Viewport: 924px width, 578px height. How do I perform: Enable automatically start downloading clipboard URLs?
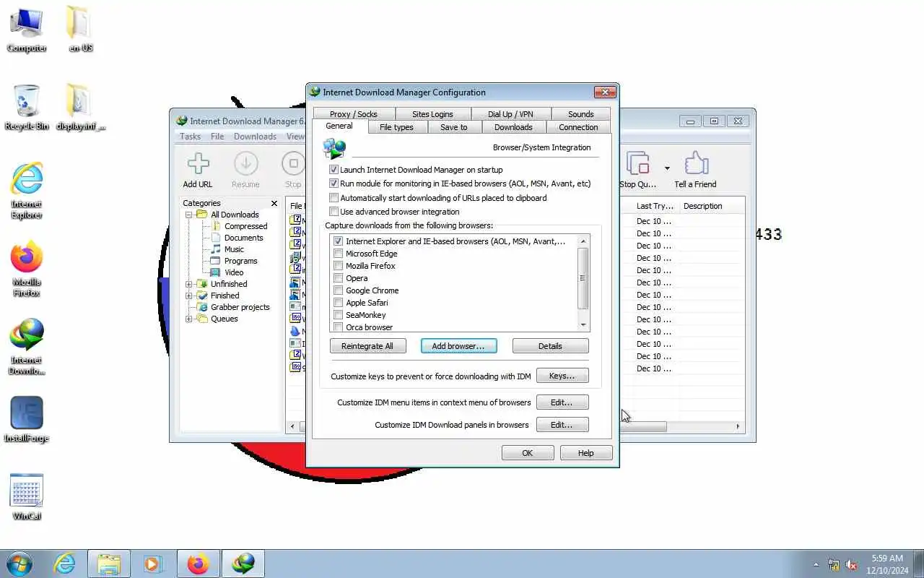334,197
